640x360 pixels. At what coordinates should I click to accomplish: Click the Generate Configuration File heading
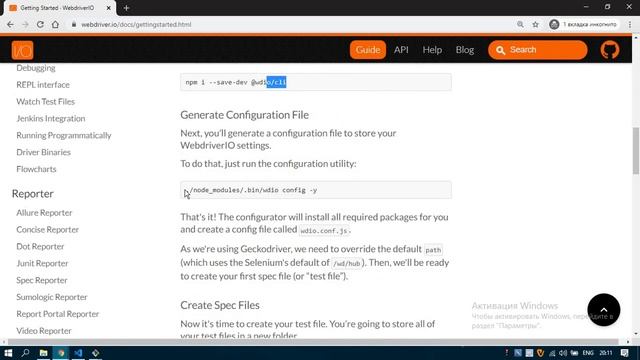[x=244, y=115]
